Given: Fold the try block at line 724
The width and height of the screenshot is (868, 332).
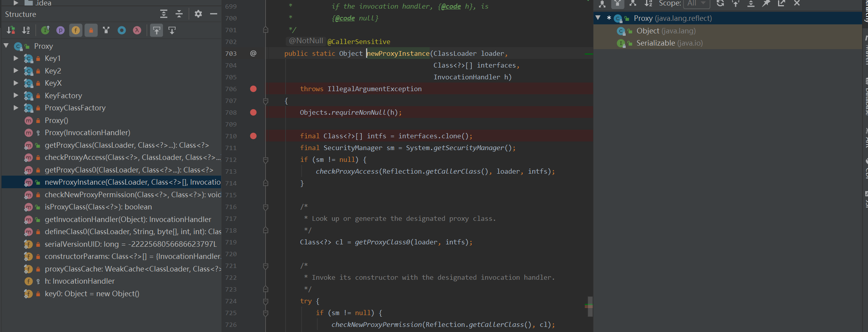Looking at the screenshot, I should [x=266, y=301].
